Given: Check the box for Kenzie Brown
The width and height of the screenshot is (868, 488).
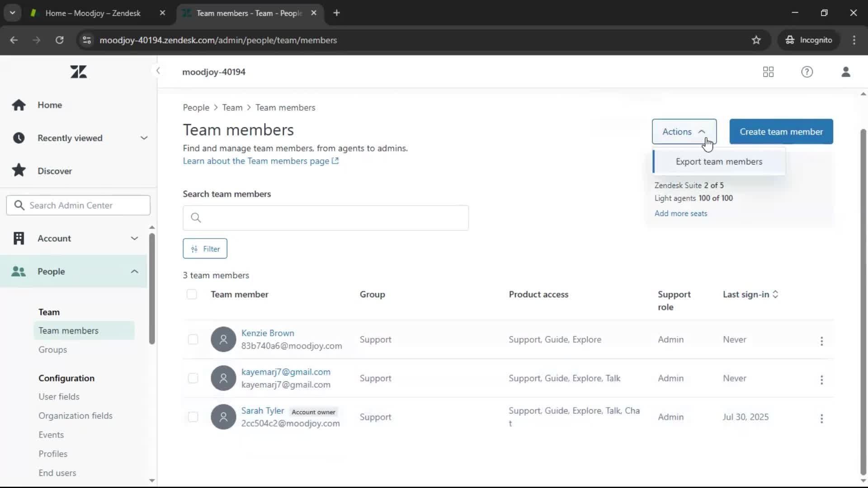Looking at the screenshot, I should coord(193,339).
